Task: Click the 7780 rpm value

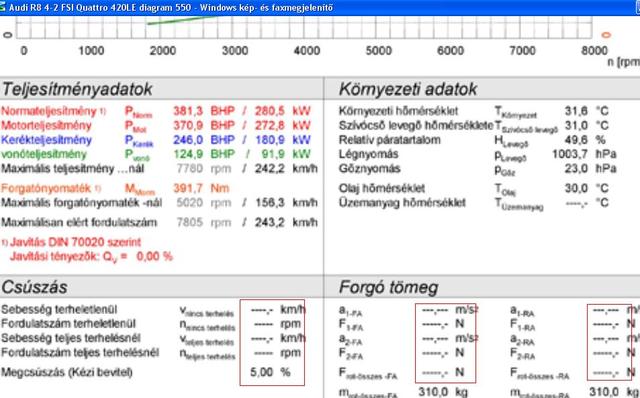Action: click(x=204, y=169)
